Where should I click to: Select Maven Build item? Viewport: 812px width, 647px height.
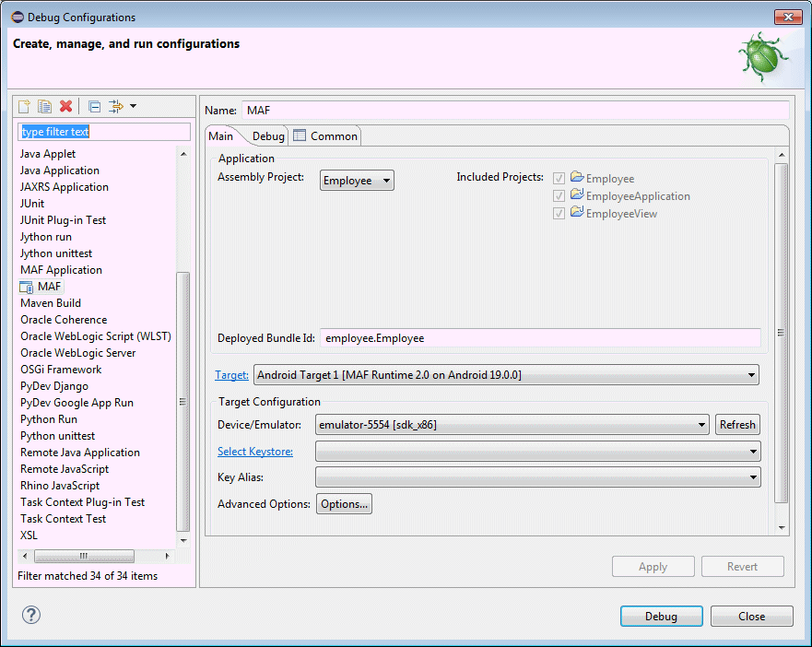[51, 303]
